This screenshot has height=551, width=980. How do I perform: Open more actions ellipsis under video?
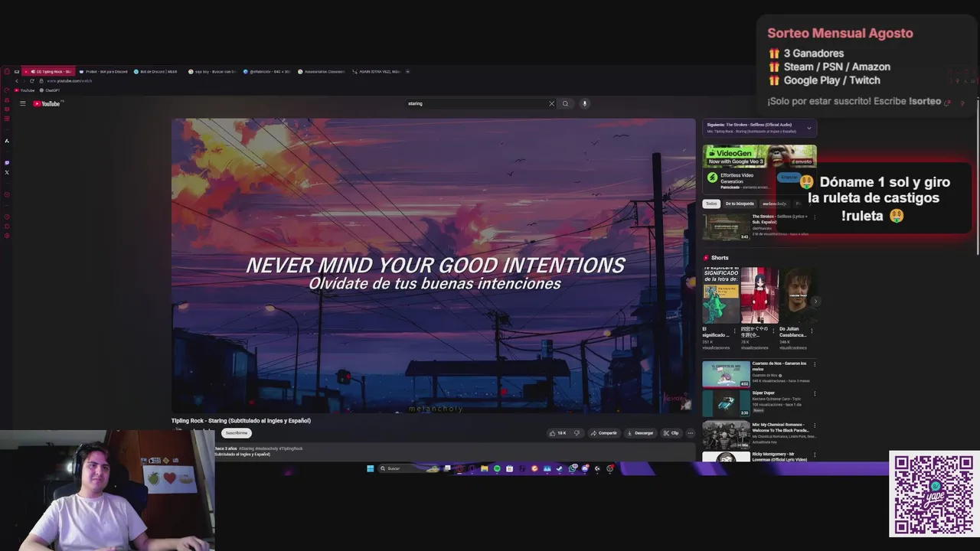(690, 433)
